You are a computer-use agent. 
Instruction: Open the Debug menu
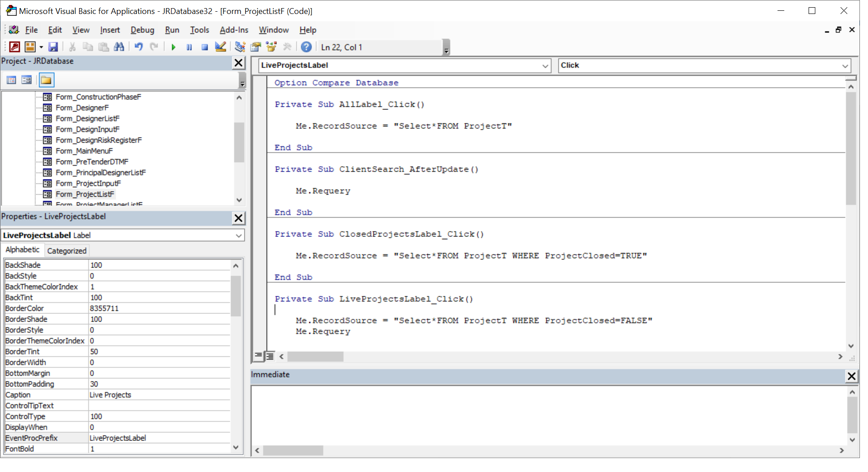point(142,30)
